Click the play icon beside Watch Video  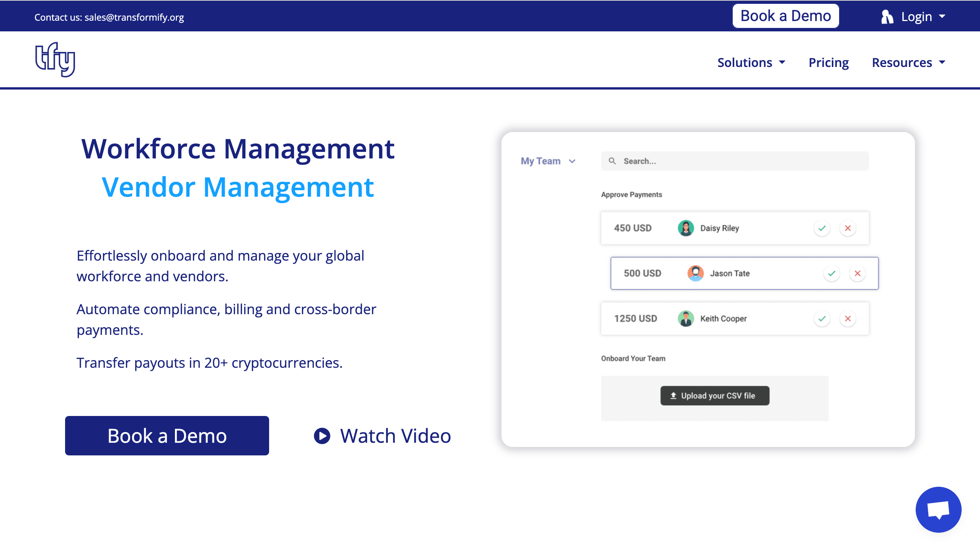coord(322,436)
